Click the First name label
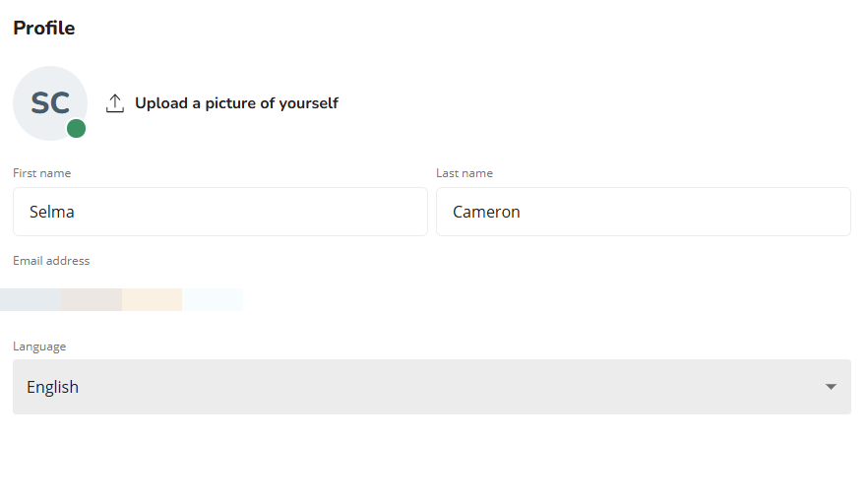868x504 pixels. tap(42, 173)
